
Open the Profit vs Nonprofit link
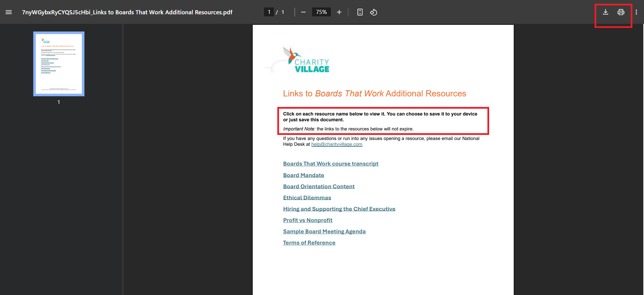(308, 220)
